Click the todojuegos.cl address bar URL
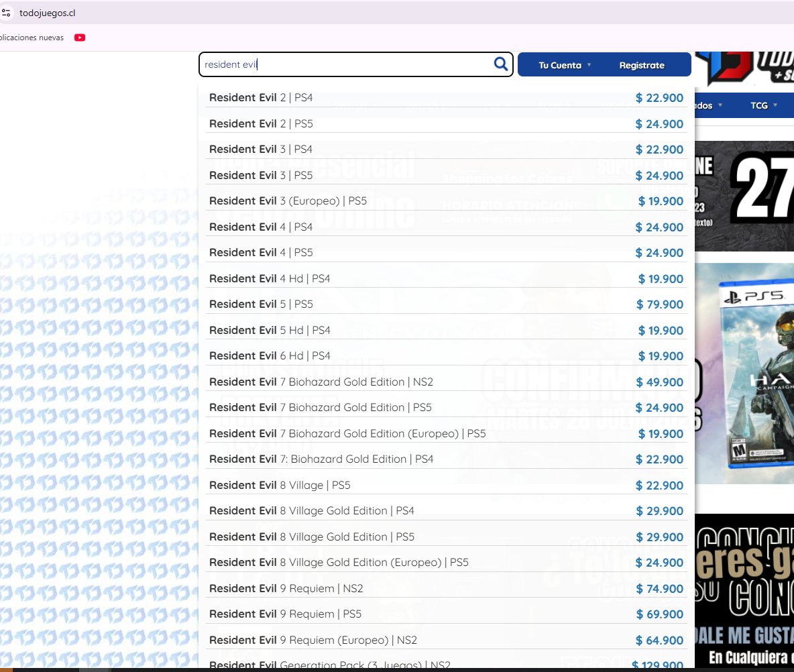 coord(47,13)
